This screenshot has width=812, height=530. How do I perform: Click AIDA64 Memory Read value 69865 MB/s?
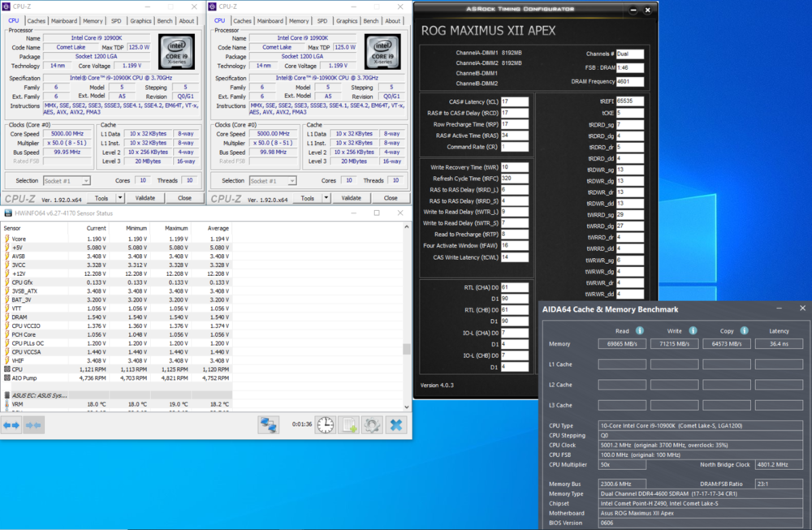622,343
